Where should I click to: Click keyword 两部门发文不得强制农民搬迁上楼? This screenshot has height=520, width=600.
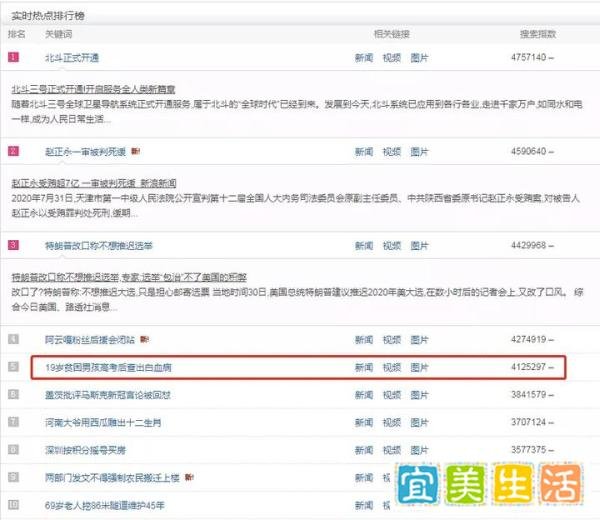[x=112, y=478]
